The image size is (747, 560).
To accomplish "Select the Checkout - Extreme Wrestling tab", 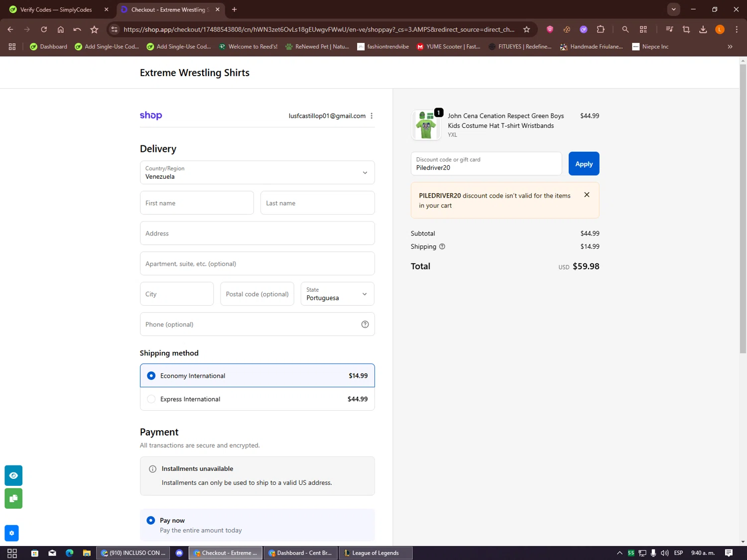I will pyautogui.click(x=169, y=9).
